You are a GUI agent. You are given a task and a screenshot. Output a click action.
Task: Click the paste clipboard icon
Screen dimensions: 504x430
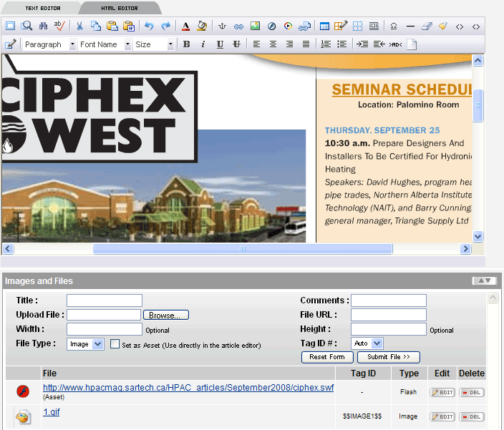(112, 26)
